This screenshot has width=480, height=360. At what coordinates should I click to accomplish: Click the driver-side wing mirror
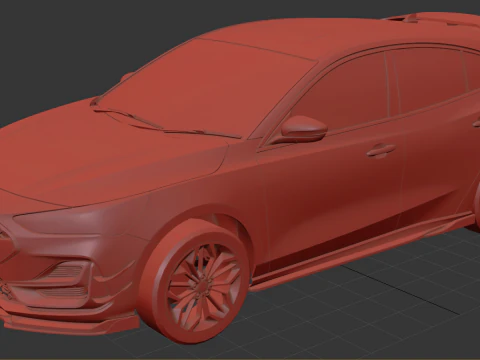[x=304, y=128]
